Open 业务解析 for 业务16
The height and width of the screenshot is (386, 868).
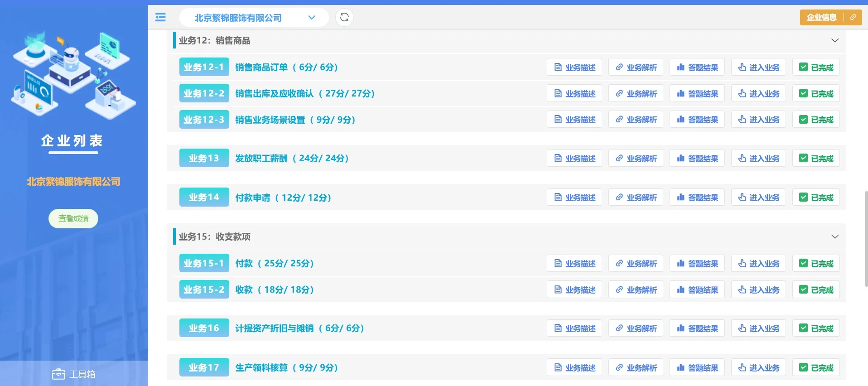coord(636,328)
